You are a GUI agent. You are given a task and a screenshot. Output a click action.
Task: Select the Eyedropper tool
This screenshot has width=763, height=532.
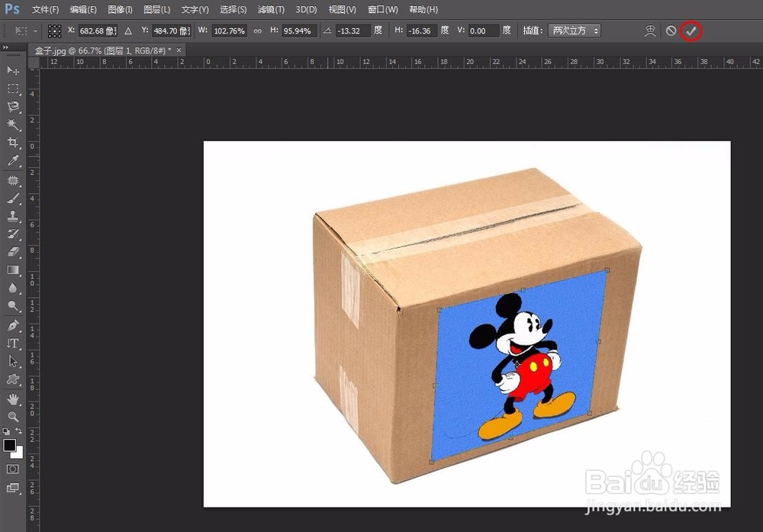[13, 160]
